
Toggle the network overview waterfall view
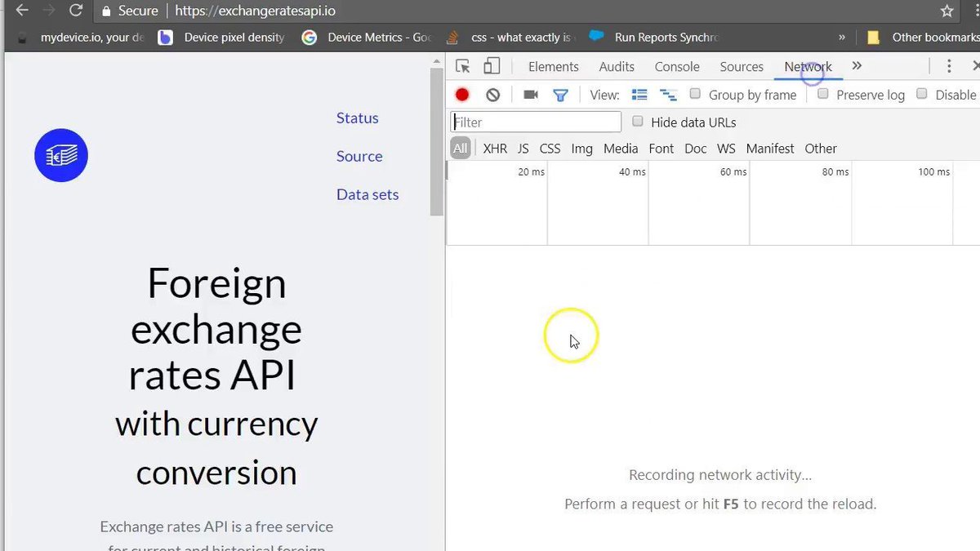click(668, 94)
